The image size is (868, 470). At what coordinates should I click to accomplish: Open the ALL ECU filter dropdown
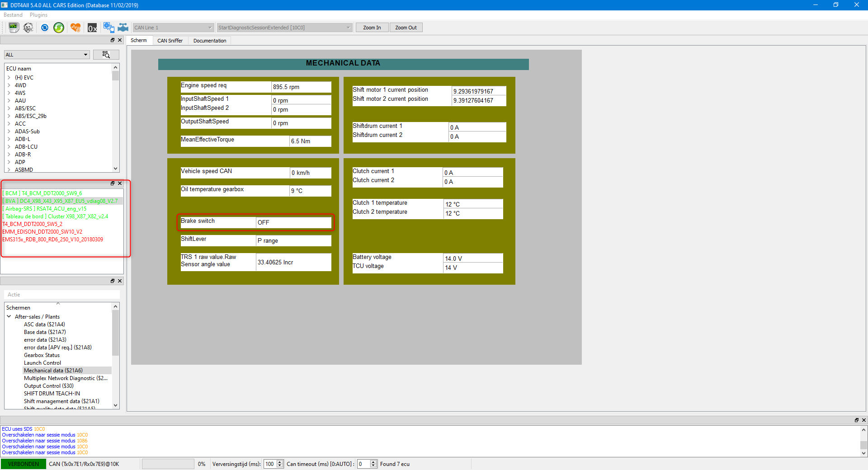pyautogui.click(x=85, y=55)
